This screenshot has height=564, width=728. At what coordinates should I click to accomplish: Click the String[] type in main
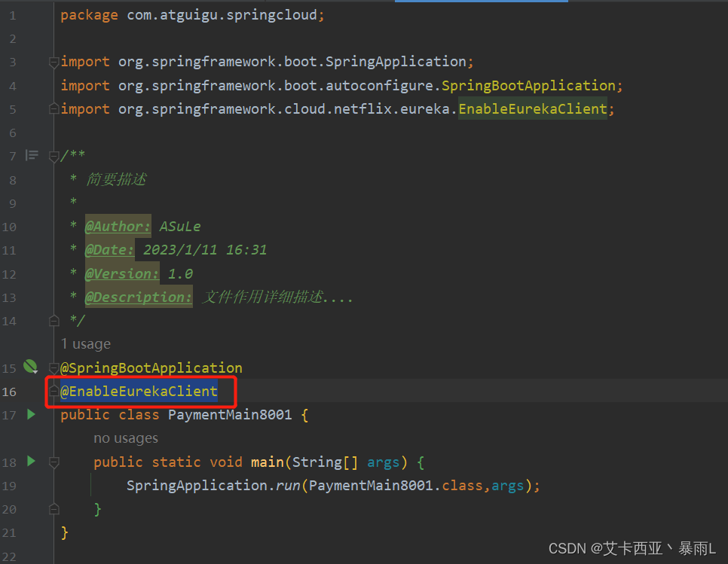click(x=325, y=462)
